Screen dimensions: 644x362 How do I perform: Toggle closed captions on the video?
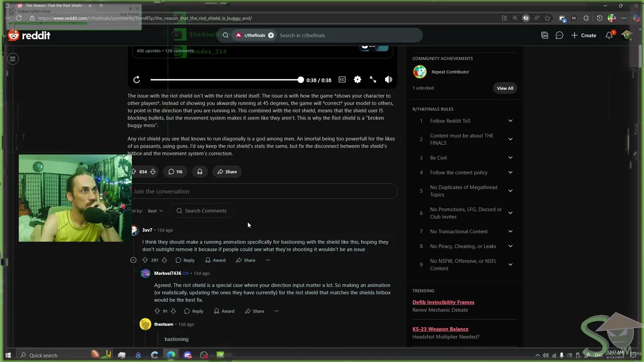click(x=342, y=79)
